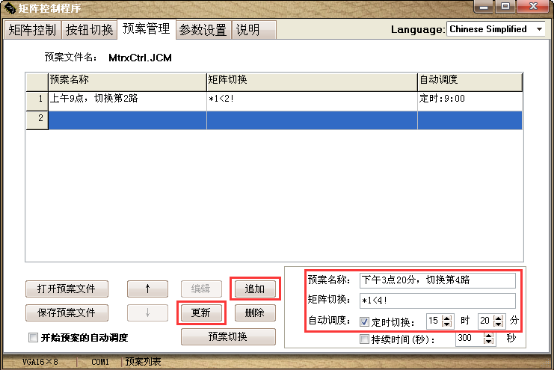The image size is (555, 371).
Task: Click the 预案名称 column header
Action: (x=127, y=82)
